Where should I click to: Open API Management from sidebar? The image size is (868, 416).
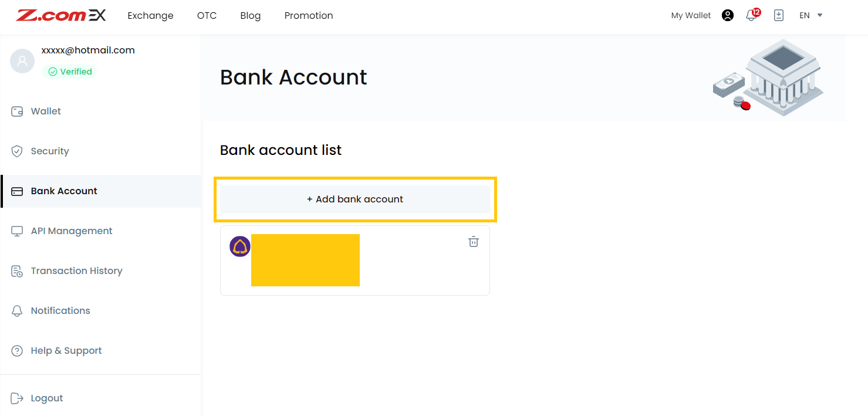tap(18, 231)
